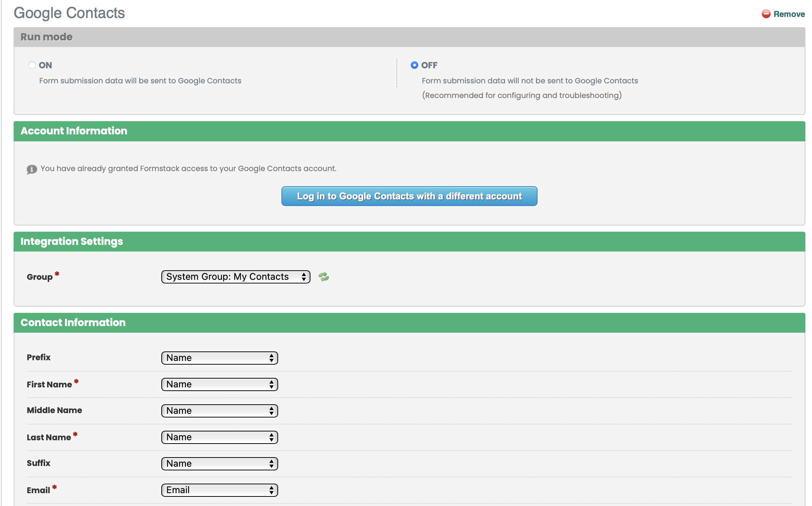
Task: Click the red Remove minus icon
Action: [766, 14]
